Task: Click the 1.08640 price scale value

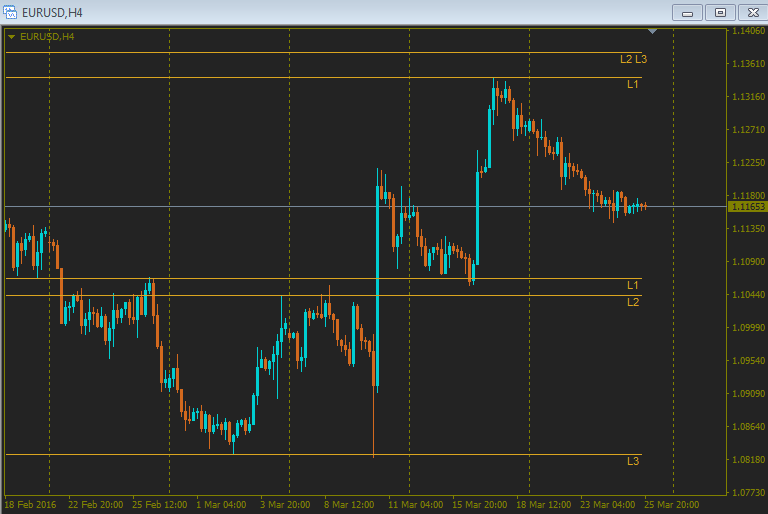Action: (x=748, y=427)
